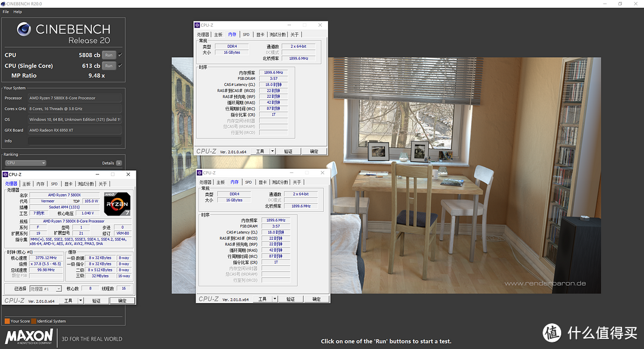Viewport: 644px width, 349px height.
Task: Click the OS field showing Windows 10, 64 Bit
Action: [75, 120]
